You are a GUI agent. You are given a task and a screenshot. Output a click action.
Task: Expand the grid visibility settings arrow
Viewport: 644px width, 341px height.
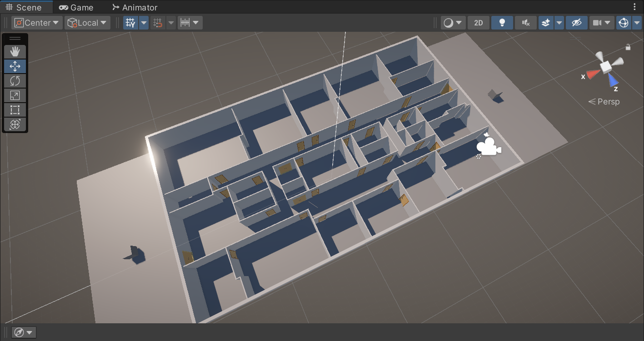click(144, 23)
